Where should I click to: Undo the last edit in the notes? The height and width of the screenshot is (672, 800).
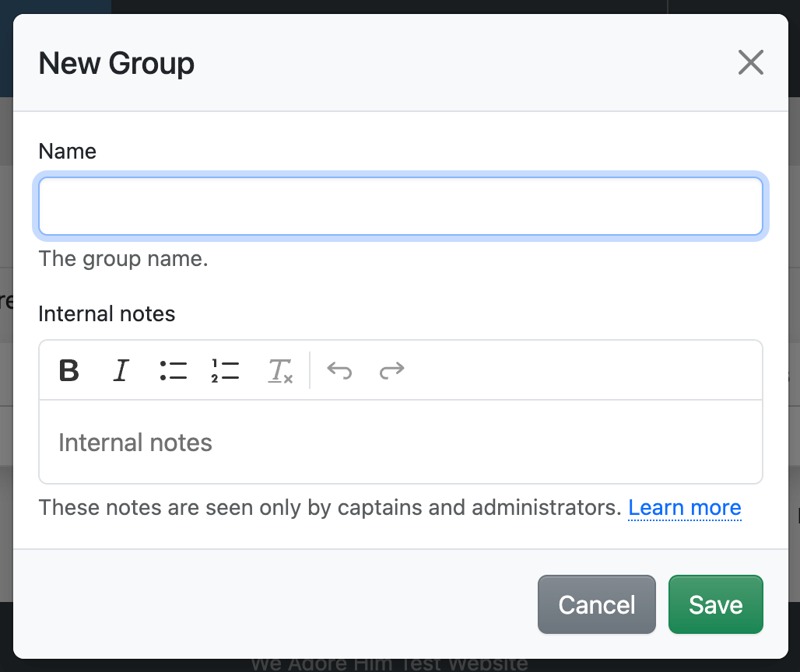click(339, 370)
